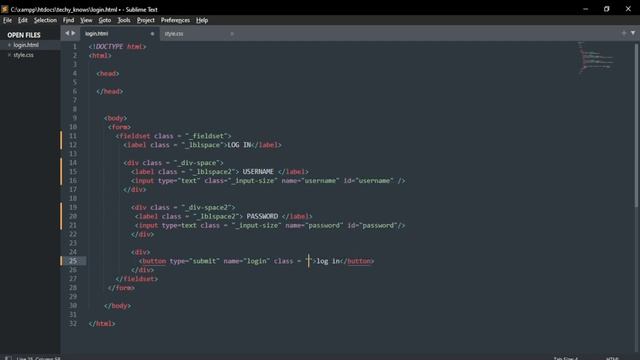Click the button tag name on line 25
Image resolution: width=640 pixels, height=360 pixels.
point(154,261)
